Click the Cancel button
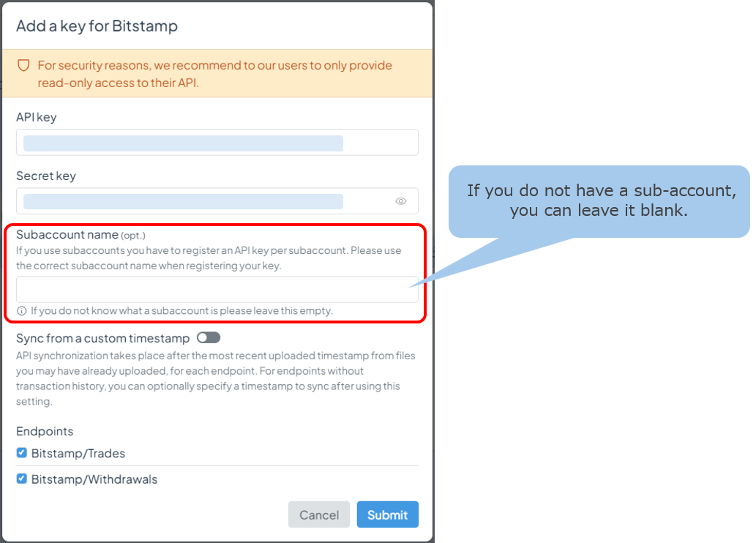Image resolution: width=756 pixels, height=543 pixels. 319,514
